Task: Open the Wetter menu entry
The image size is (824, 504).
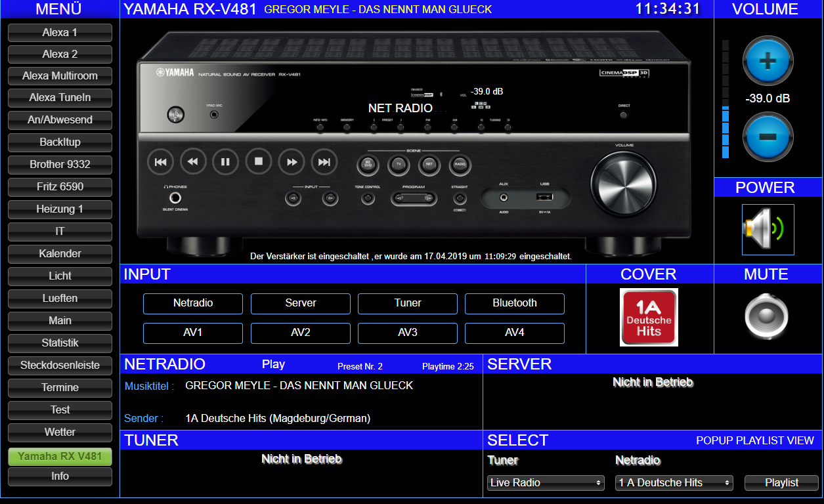Action: tap(60, 432)
